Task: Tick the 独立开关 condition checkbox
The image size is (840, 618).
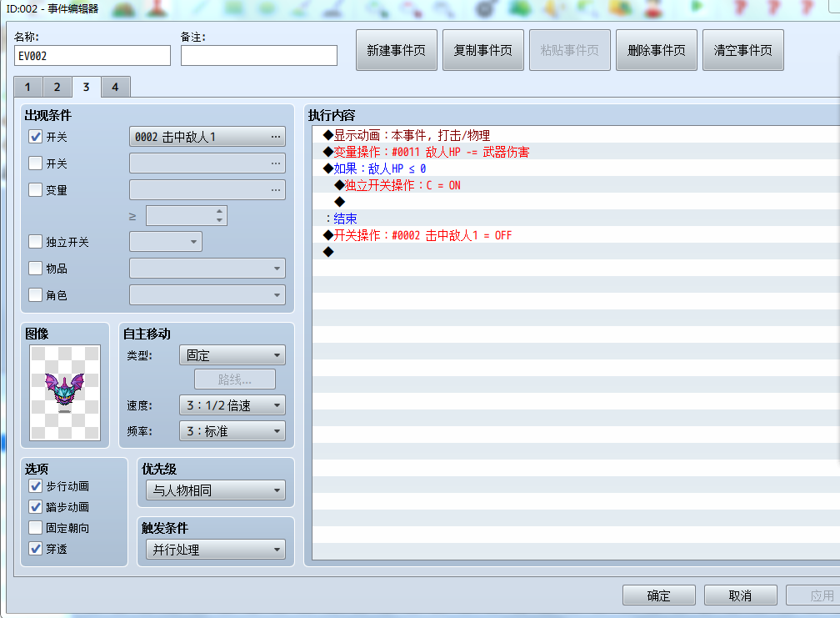Action: point(35,242)
